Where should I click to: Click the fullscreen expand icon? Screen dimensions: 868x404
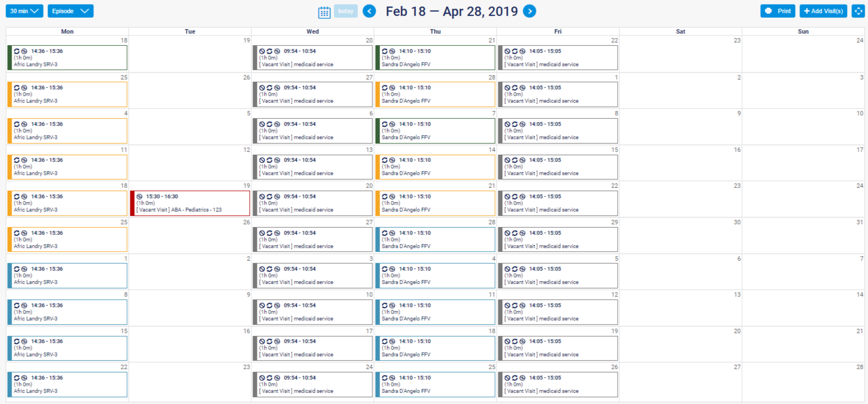858,11
